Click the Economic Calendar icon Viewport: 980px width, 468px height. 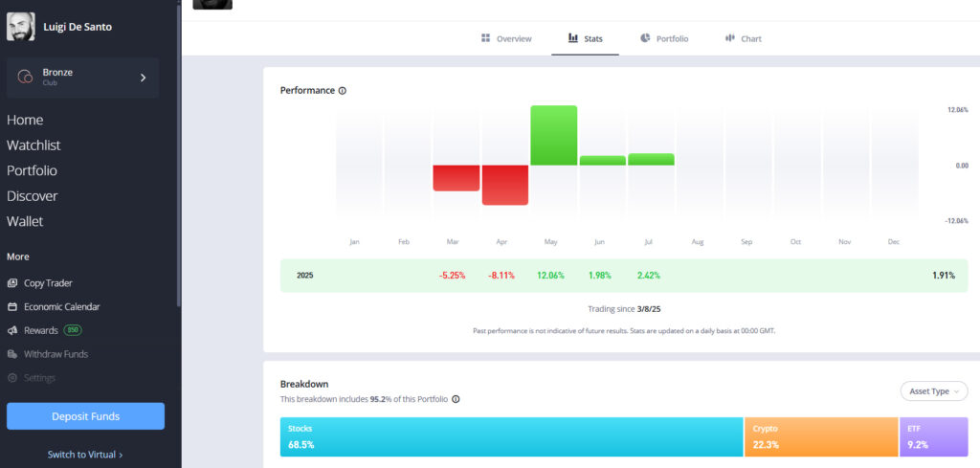click(12, 307)
